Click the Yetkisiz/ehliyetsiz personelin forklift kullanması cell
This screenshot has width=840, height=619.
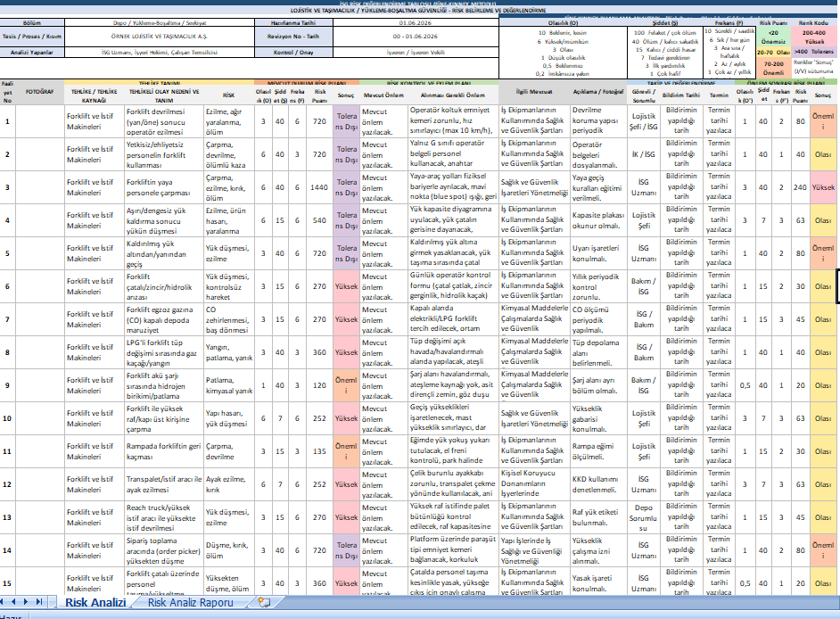[164, 155]
